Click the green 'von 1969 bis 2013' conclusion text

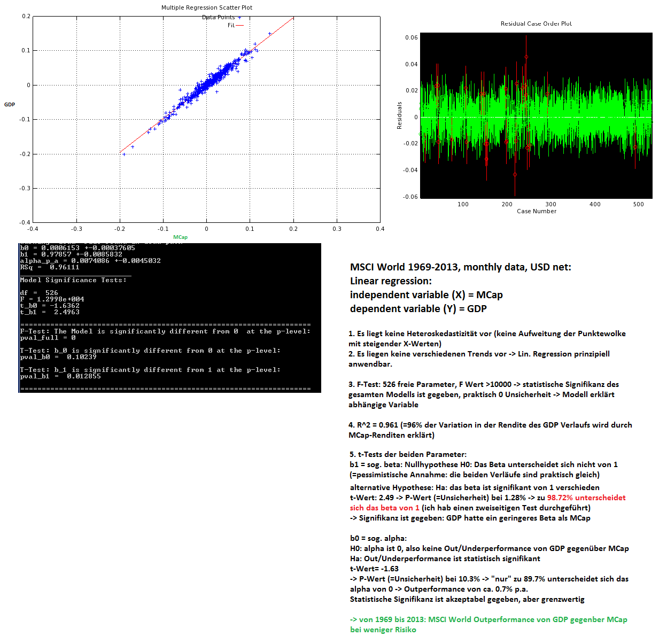[488, 624]
